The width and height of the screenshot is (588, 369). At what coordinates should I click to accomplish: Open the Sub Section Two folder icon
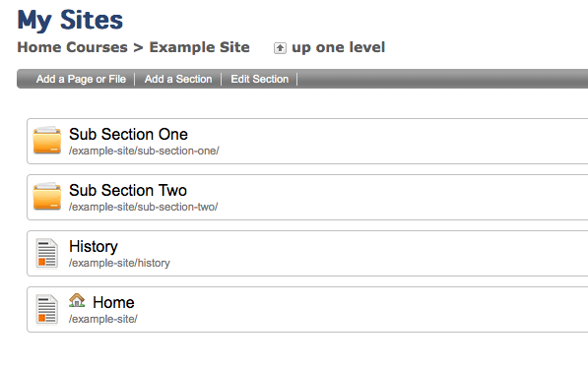click(x=47, y=196)
